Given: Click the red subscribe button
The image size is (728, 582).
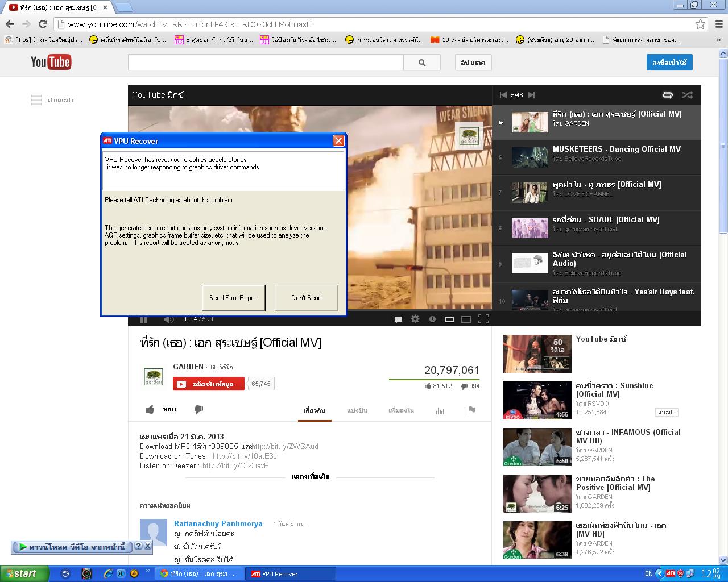Looking at the screenshot, I should 209,384.
